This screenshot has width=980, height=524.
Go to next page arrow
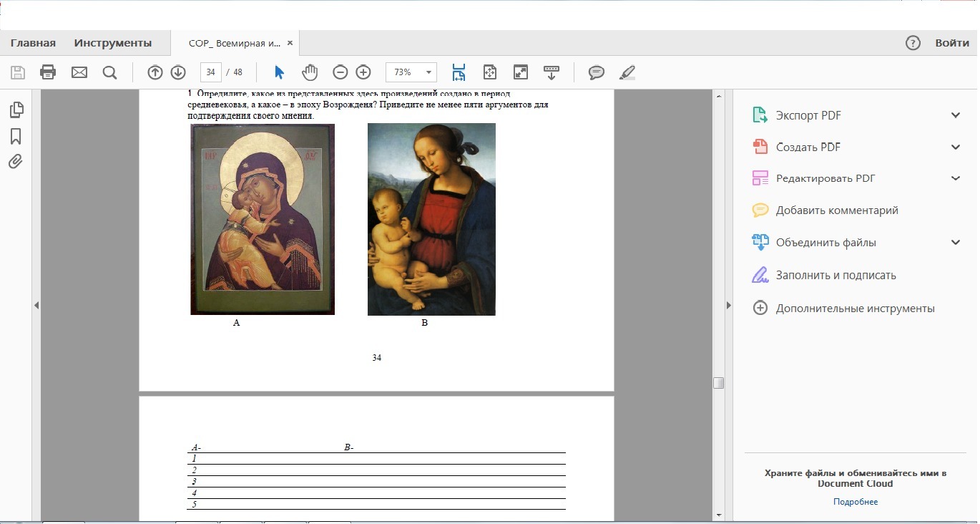[x=178, y=72]
